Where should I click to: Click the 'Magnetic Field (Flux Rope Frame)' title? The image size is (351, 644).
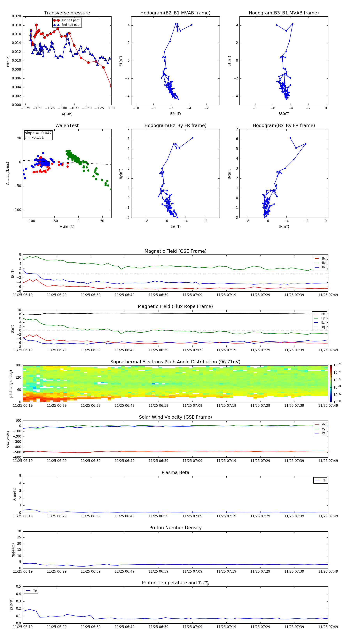(x=175, y=306)
